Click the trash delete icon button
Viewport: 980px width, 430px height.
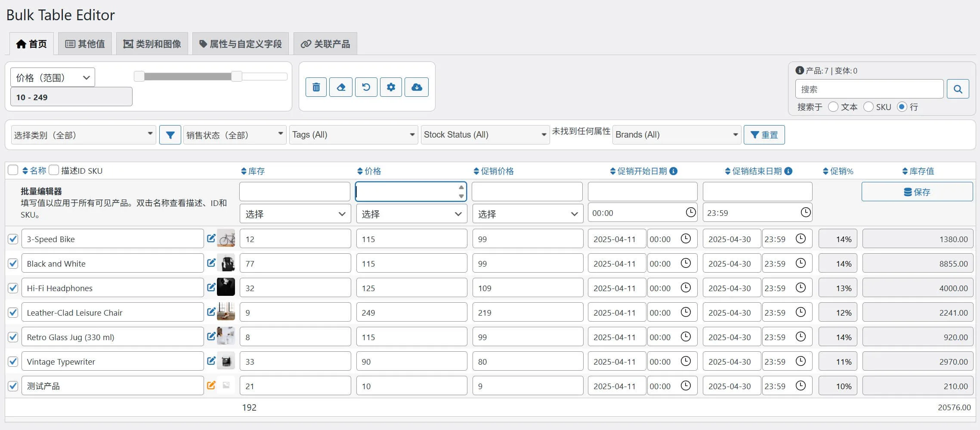click(316, 87)
